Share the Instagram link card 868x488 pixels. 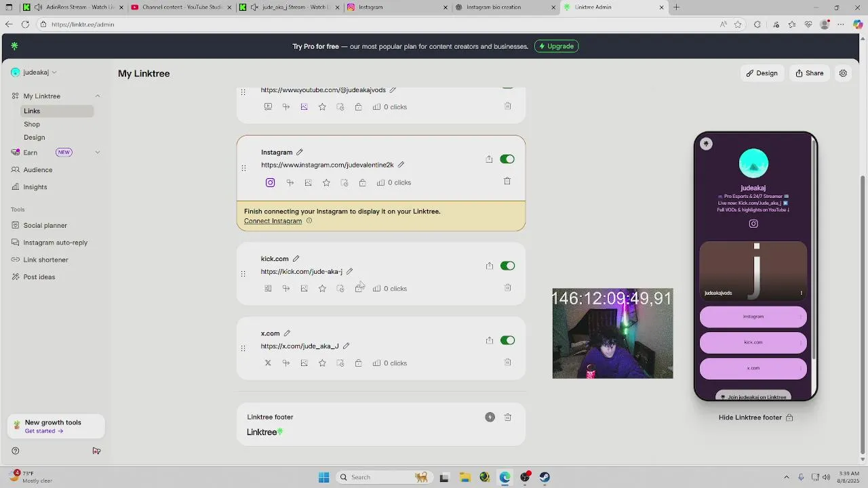coord(489,159)
